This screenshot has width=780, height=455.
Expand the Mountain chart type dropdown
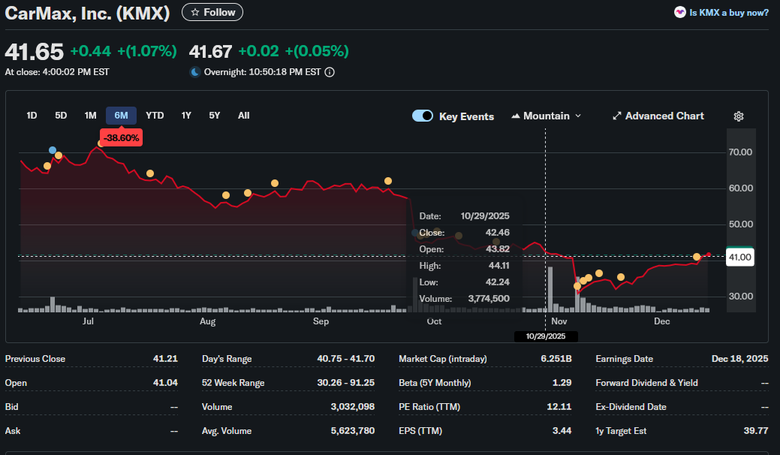coord(577,116)
